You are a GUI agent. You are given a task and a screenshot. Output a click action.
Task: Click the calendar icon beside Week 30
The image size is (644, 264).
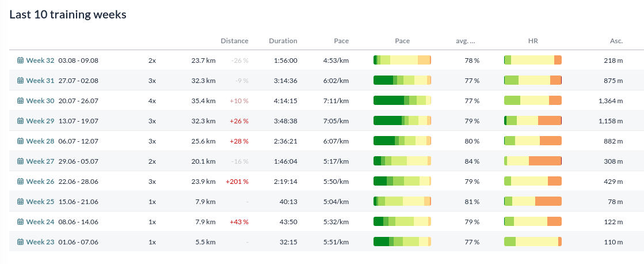(20, 101)
